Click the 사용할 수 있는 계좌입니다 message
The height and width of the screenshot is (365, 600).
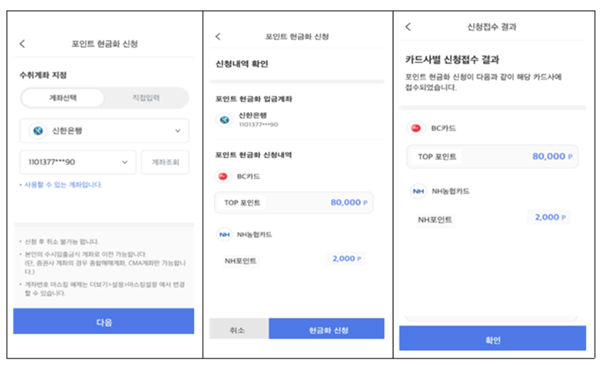click(61, 185)
